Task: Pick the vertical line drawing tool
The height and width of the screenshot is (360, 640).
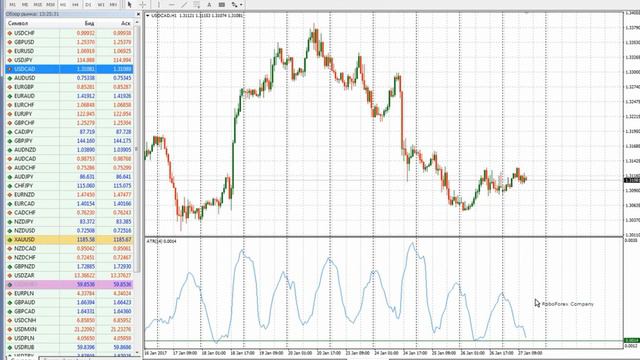Action: 158,4
